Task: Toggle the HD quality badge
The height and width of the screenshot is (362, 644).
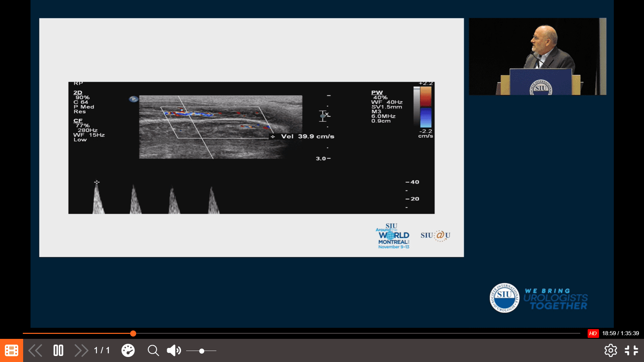Action: [x=593, y=333]
